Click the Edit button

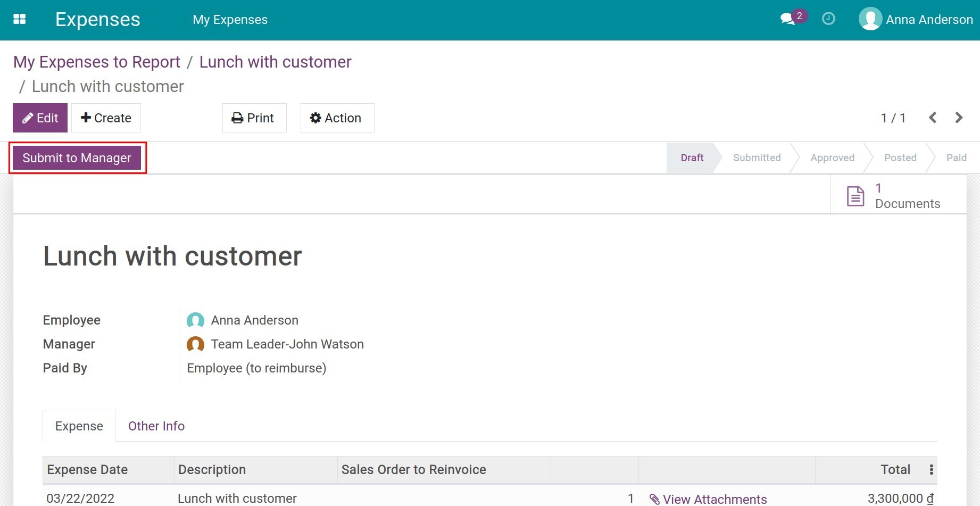[40, 118]
